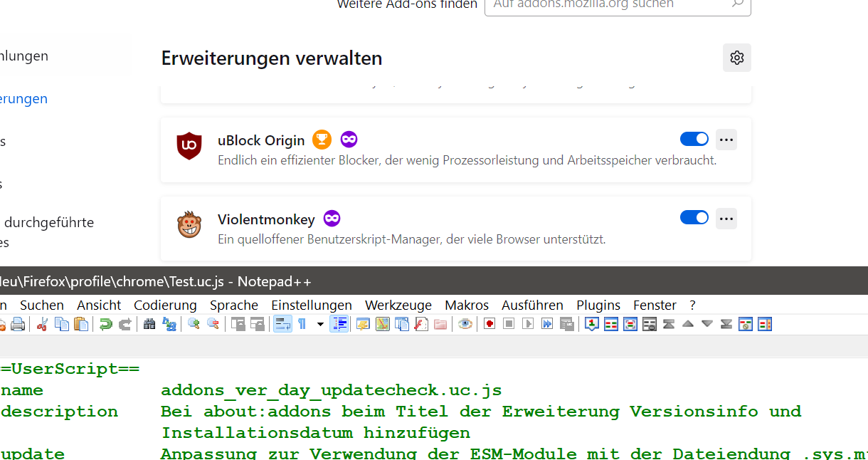Viewport: 868px width, 460px height.
Task: Toggle the Indent Guide toolbar icon
Action: click(x=339, y=324)
